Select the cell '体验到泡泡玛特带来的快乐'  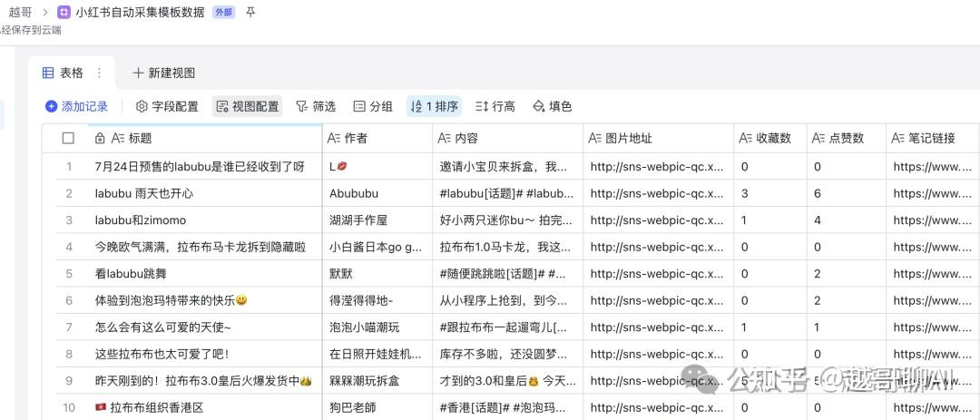click(x=205, y=300)
